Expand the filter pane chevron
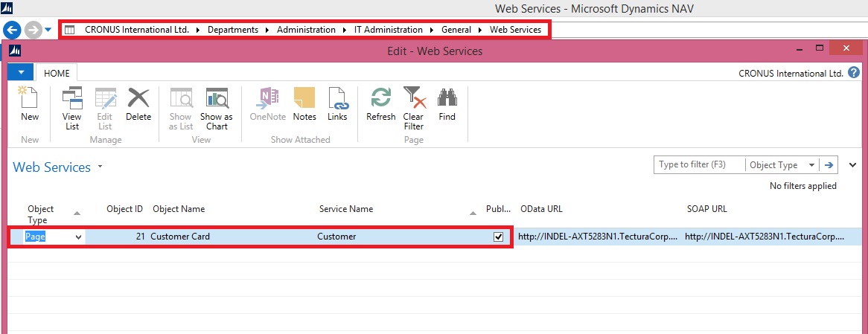The width and height of the screenshot is (868, 334). tap(852, 165)
